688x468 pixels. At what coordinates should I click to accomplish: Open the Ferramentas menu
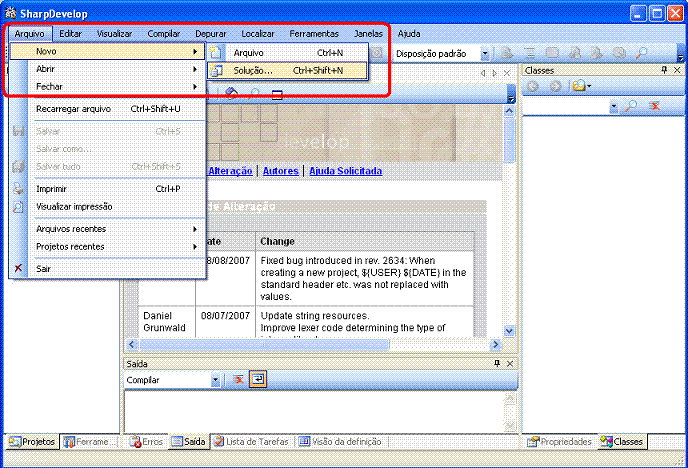click(x=314, y=34)
